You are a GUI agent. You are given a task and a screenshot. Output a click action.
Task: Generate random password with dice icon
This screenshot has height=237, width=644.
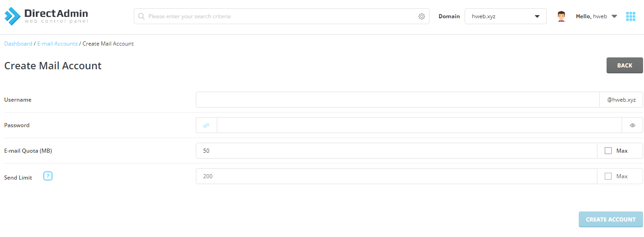(206, 125)
